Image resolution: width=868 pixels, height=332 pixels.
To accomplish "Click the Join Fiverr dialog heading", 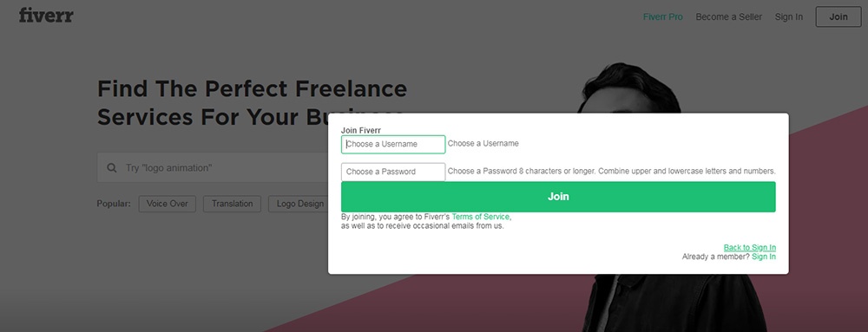I will point(360,130).
